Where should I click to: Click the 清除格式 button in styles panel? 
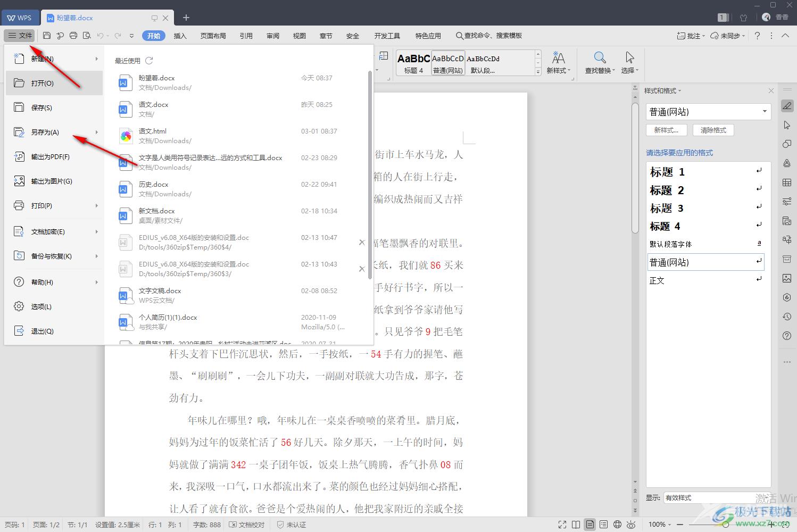(713, 130)
